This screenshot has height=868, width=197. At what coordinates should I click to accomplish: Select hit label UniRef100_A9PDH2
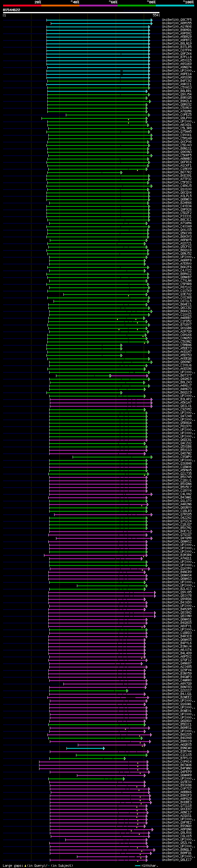(x=177, y=33)
